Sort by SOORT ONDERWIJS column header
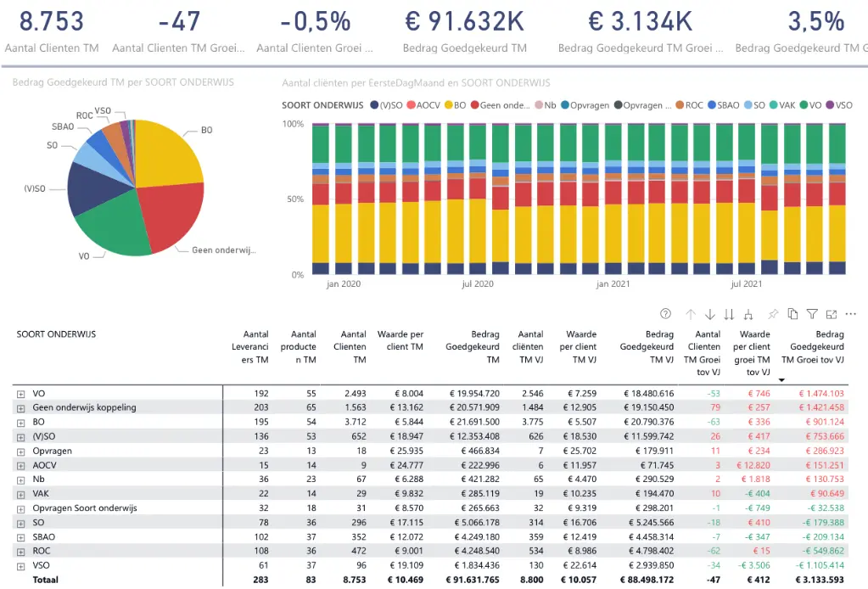This screenshot has height=589, width=868. pyautogui.click(x=56, y=334)
